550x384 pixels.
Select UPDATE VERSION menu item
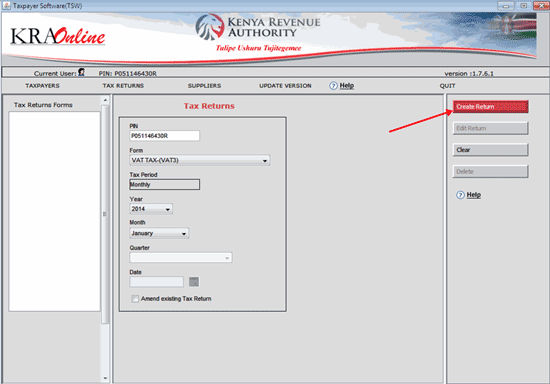click(x=285, y=86)
